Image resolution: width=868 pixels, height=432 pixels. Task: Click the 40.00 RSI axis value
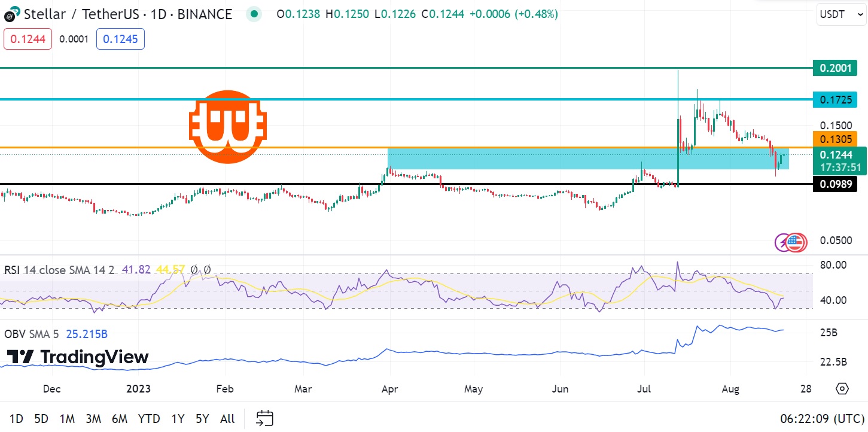[x=833, y=300]
